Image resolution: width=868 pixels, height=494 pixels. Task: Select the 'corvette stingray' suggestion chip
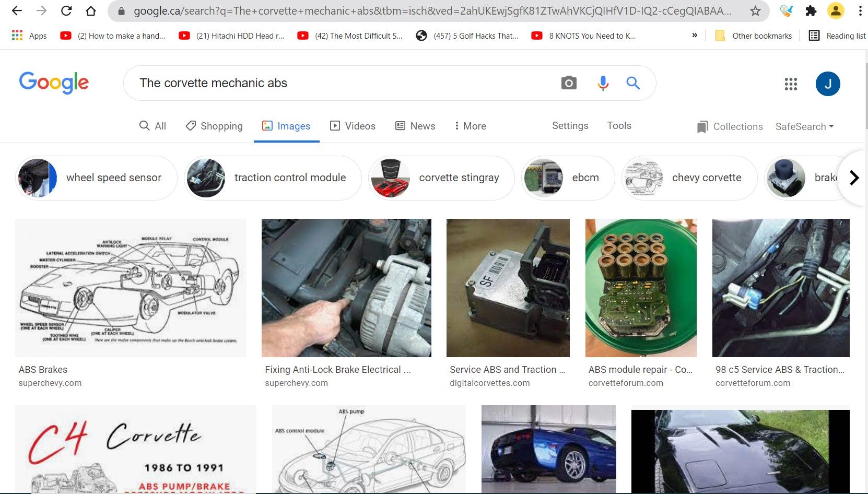[x=441, y=178]
